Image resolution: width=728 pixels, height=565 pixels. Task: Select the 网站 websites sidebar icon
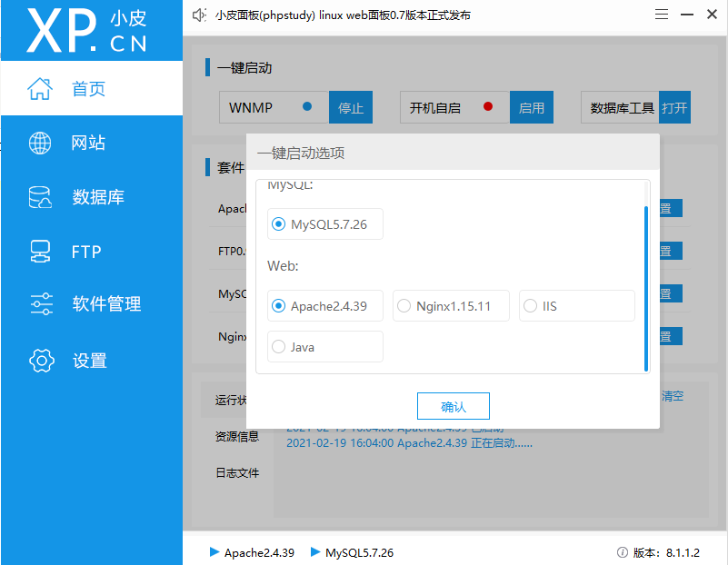point(40,143)
